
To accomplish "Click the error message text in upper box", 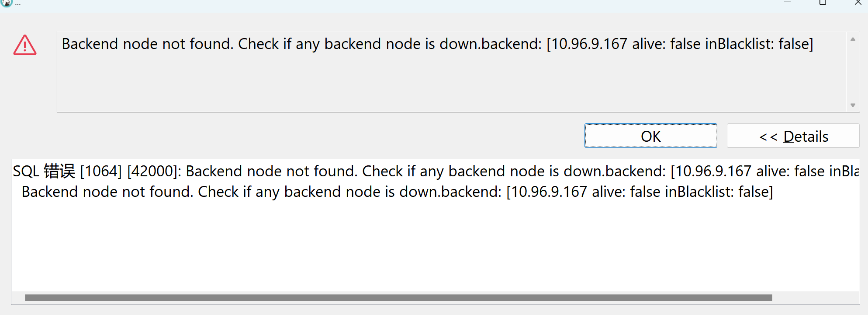I will [437, 44].
